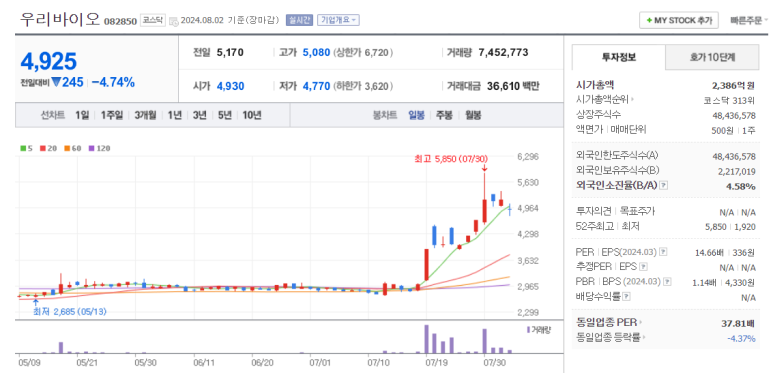Click help icon next to 추정PER EPS

[643, 267]
